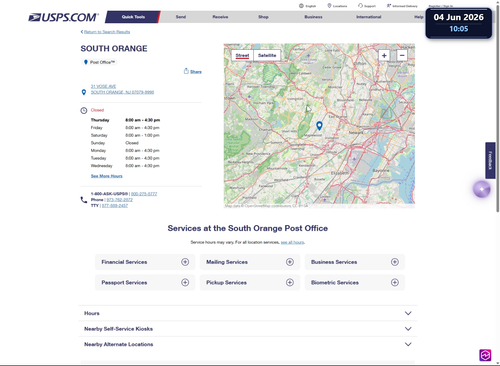Expand Business Services with plus icon
This screenshot has width=500, height=366.
395,262
